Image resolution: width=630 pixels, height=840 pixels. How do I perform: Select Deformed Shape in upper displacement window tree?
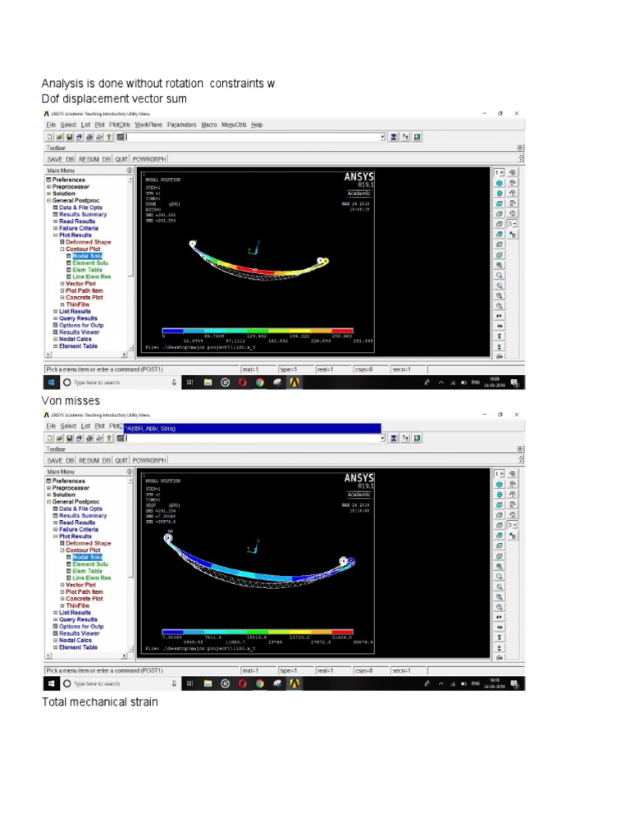point(89,242)
